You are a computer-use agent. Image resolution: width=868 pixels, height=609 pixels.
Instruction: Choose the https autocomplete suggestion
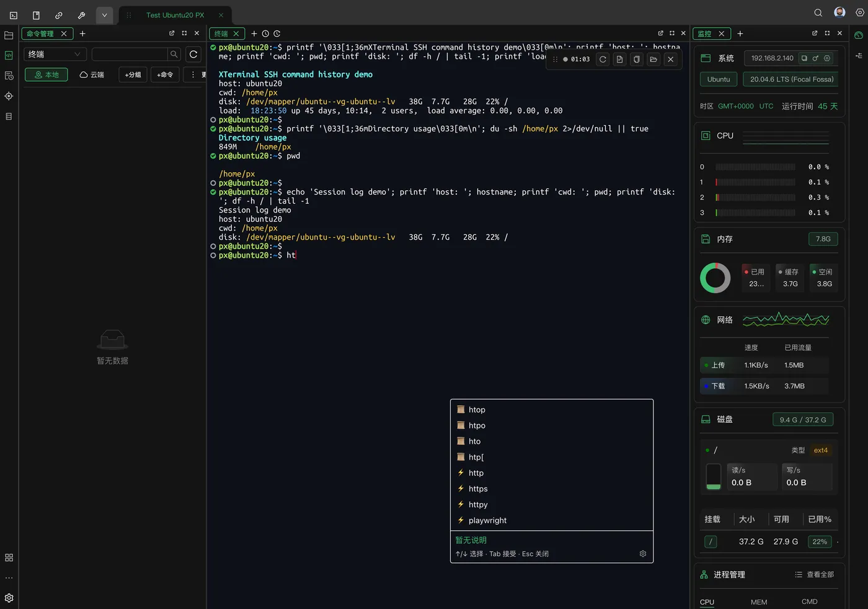(x=552, y=489)
